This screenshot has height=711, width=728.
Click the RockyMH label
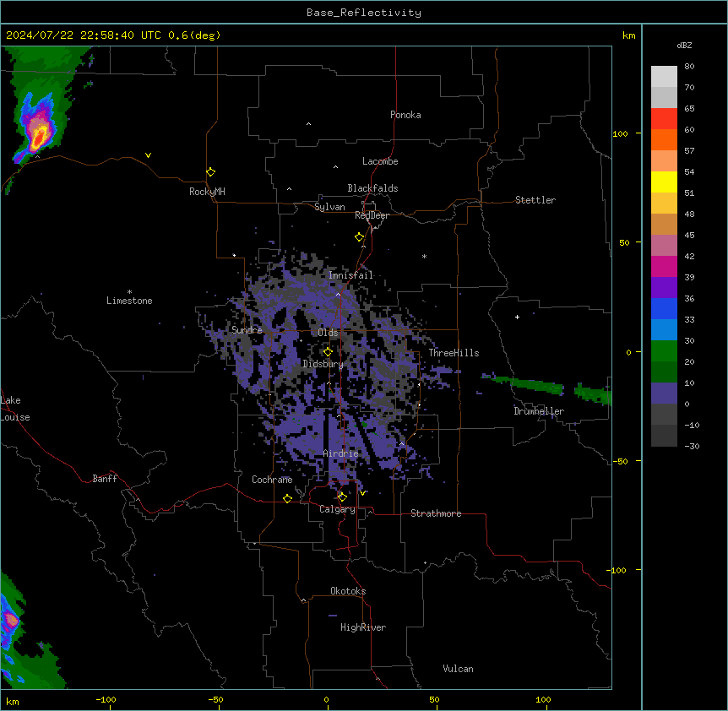pos(207,192)
